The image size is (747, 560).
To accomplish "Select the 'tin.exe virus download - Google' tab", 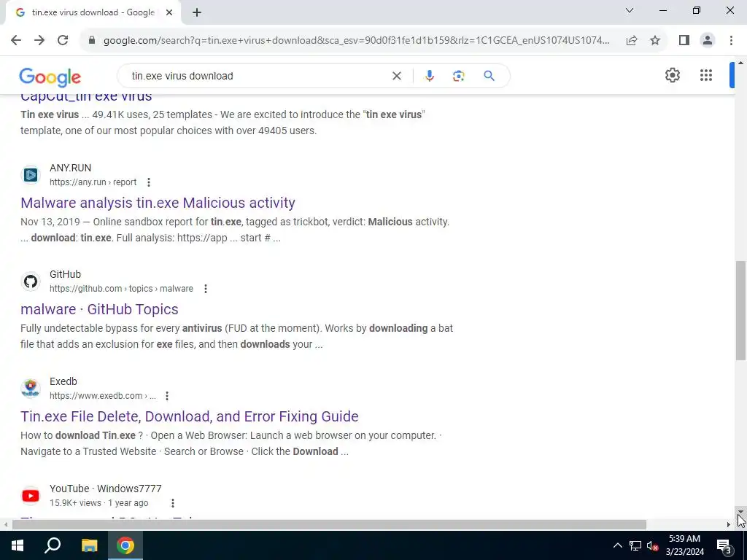I will (x=93, y=12).
